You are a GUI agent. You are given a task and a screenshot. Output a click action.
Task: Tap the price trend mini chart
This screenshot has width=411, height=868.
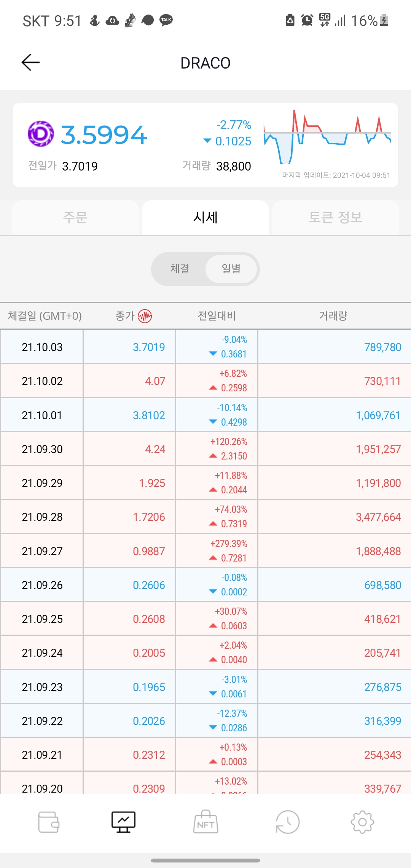point(327,137)
